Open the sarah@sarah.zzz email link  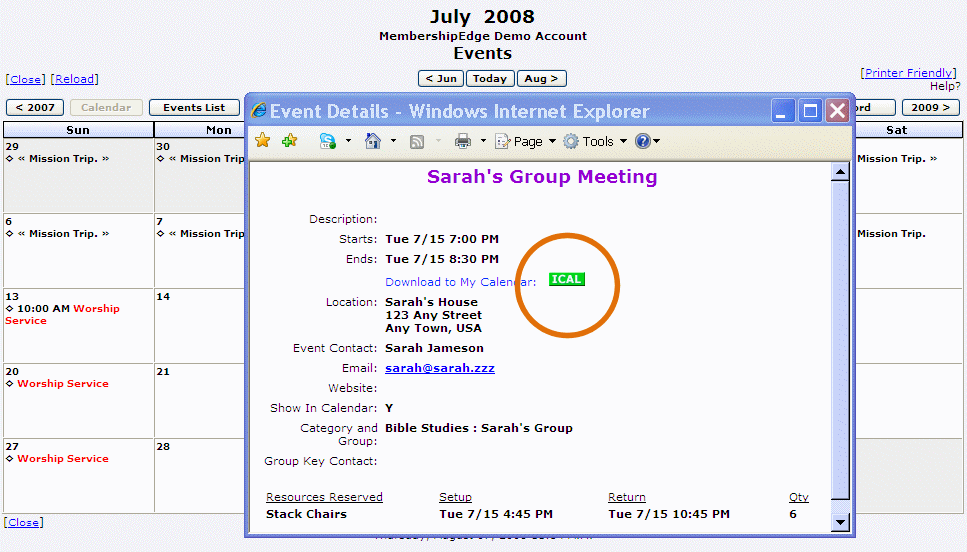[440, 368]
